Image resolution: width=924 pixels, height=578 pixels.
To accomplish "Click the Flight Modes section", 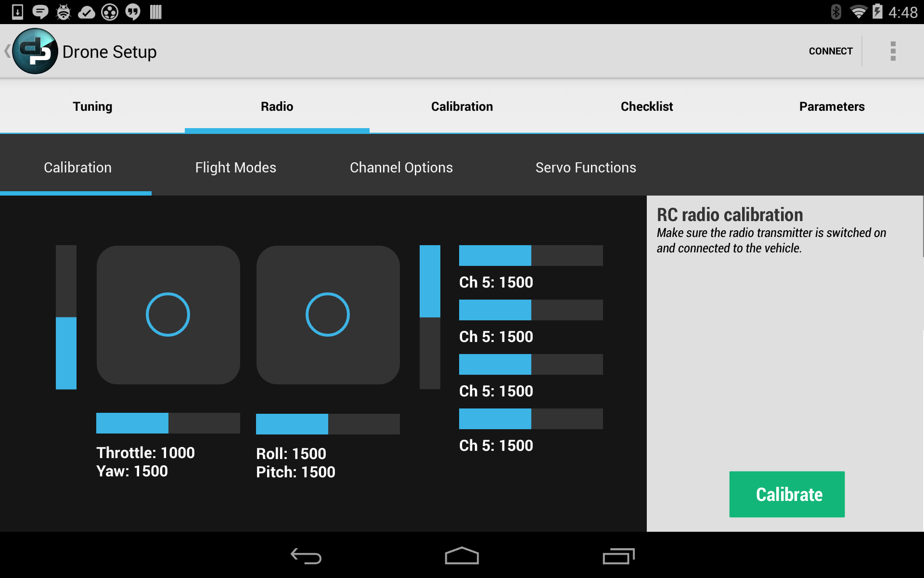I will click(234, 167).
